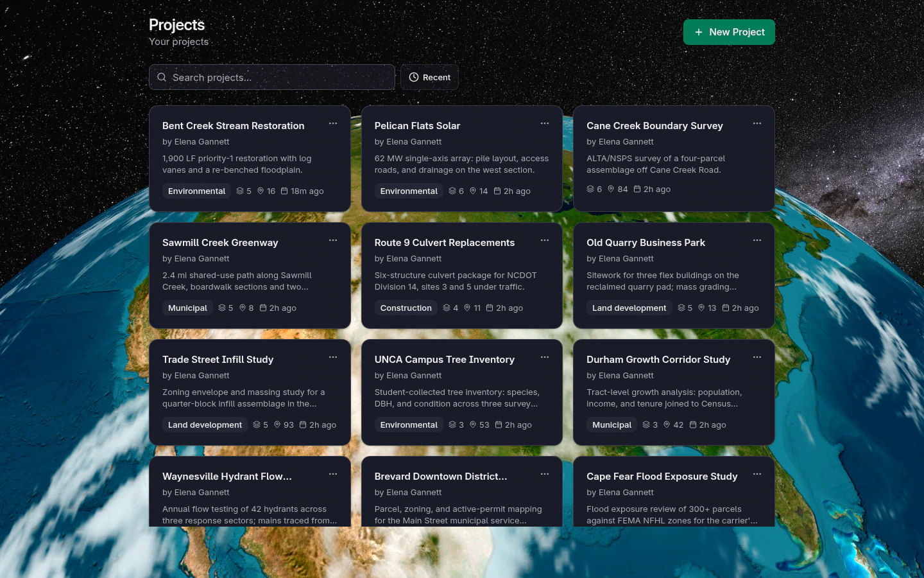Click the Municipal tag on Durham Growth card
This screenshot has width=924, height=578.
pos(612,425)
